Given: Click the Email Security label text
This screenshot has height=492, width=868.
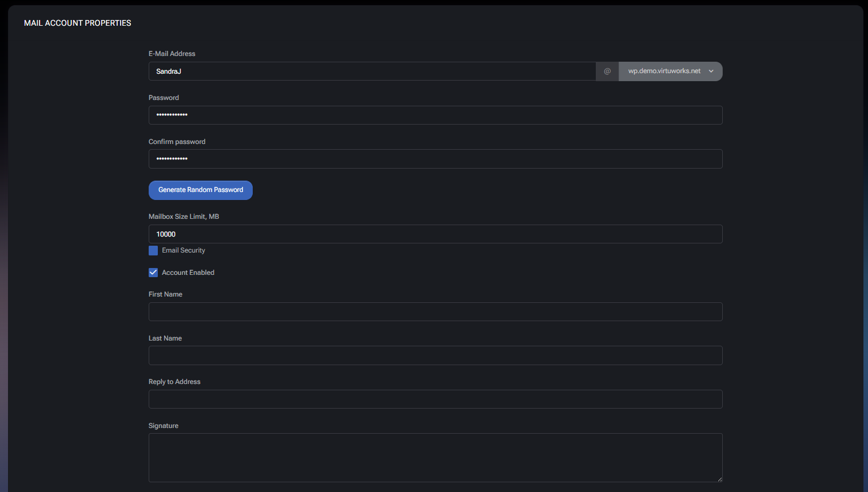Looking at the screenshot, I should coord(184,250).
